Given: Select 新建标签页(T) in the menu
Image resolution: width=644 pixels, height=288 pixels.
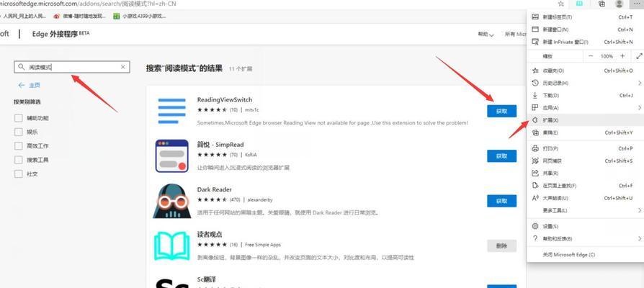Looking at the screenshot, I should [585, 17].
